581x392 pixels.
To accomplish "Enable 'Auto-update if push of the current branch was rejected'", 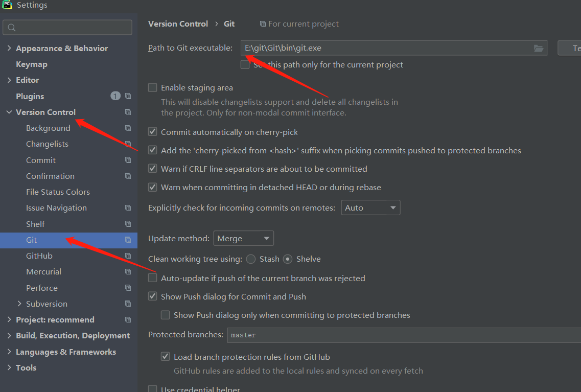I will tap(152, 278).
